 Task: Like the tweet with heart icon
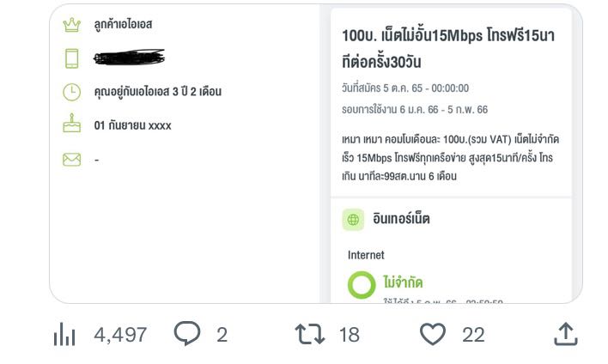[x=433, y=334]
